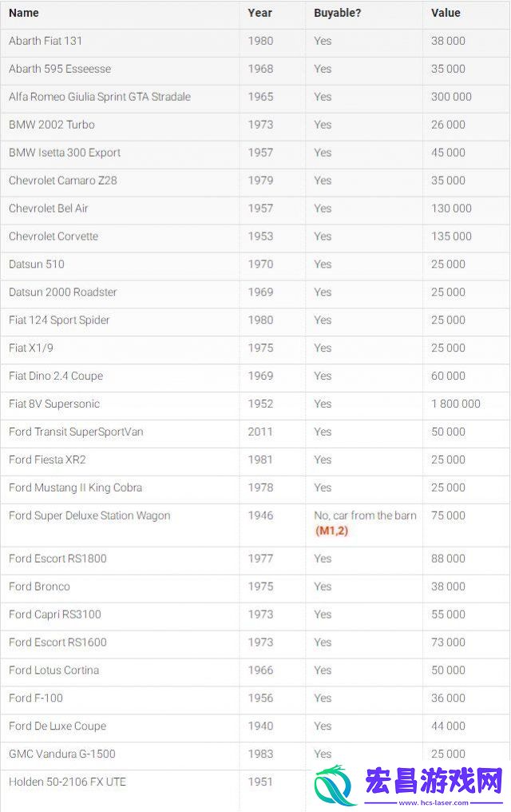Click the Buyable? column header
The image size is (511, 812).
[x=337, y=13]
